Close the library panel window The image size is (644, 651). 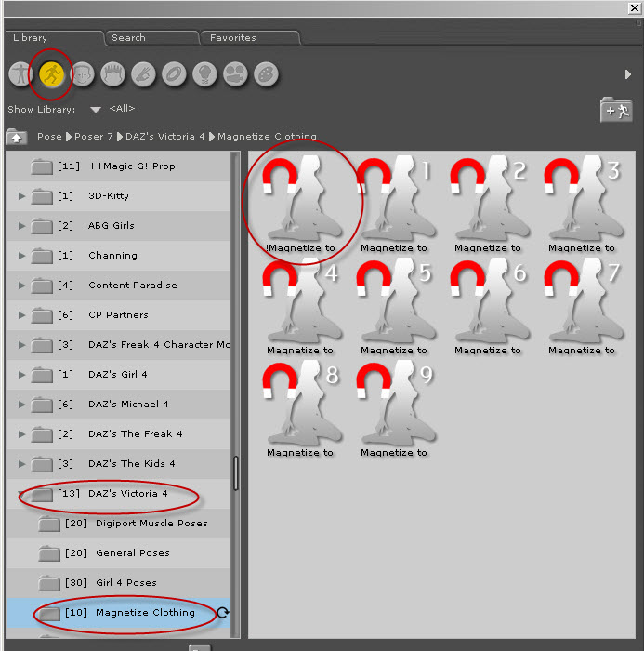click(635, 7)
